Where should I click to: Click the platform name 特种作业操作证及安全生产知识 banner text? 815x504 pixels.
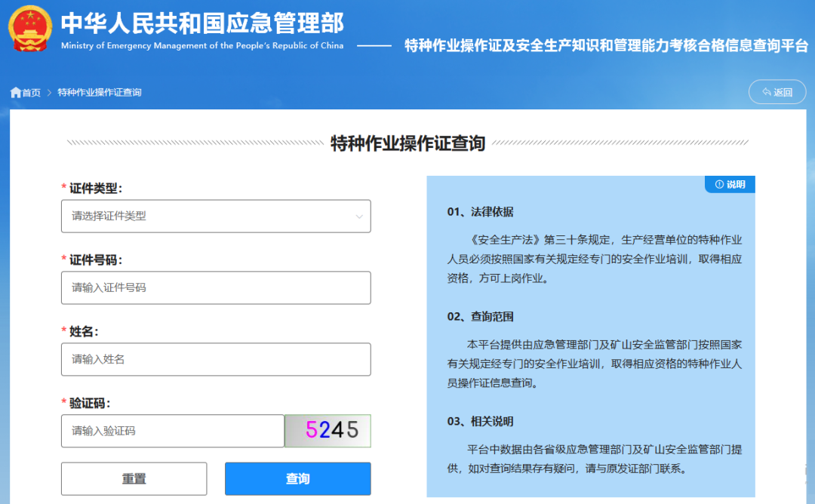pos(606,46)
